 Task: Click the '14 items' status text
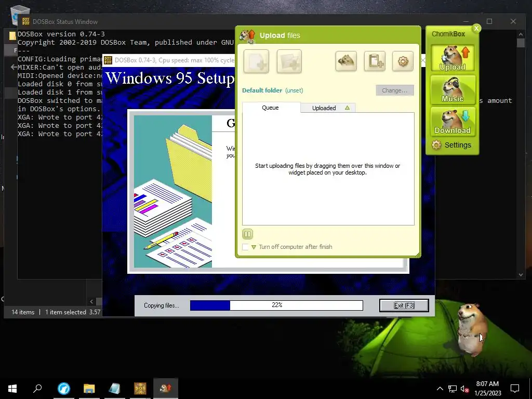pos(23,312)
